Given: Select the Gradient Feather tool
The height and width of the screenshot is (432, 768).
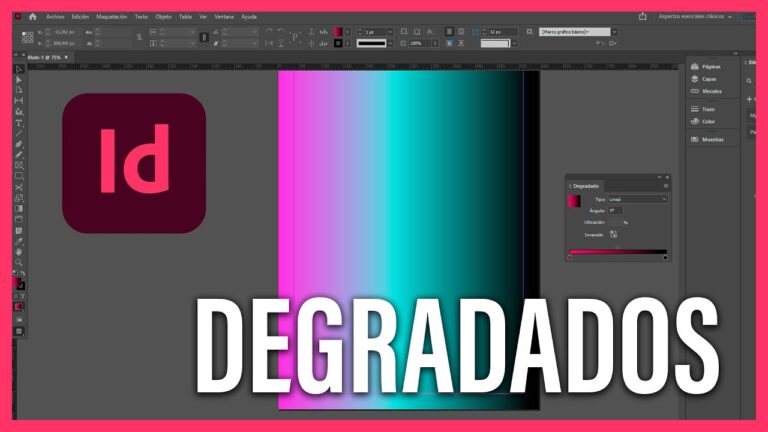Looking at the screenshot, I should [x=19, y=219].
